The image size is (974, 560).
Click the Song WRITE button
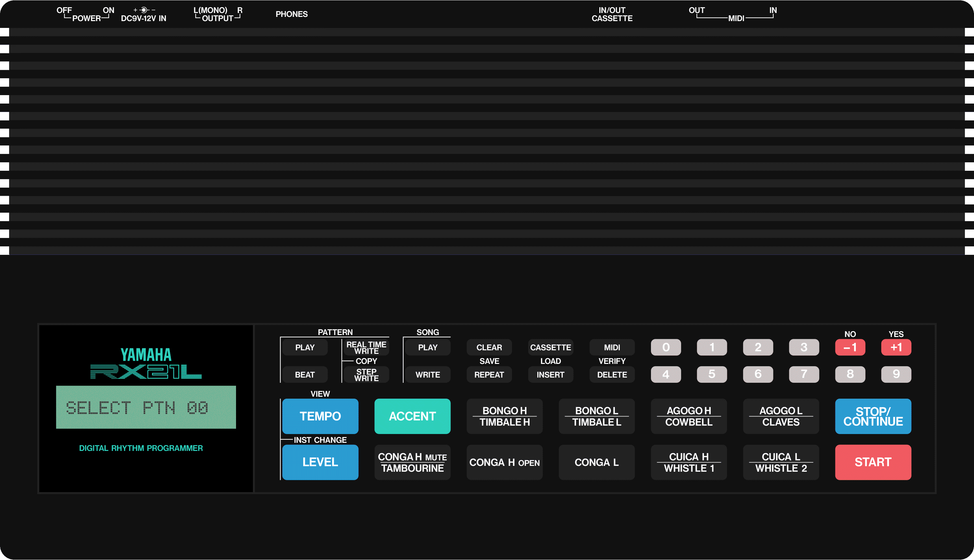coord(428,375)
